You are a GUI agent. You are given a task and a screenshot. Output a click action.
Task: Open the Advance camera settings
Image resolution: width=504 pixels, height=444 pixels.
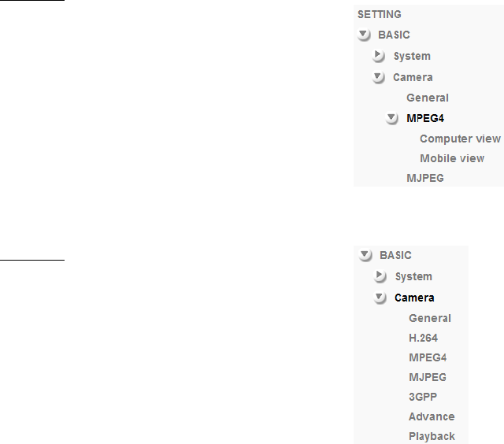(x=432, y=416)
